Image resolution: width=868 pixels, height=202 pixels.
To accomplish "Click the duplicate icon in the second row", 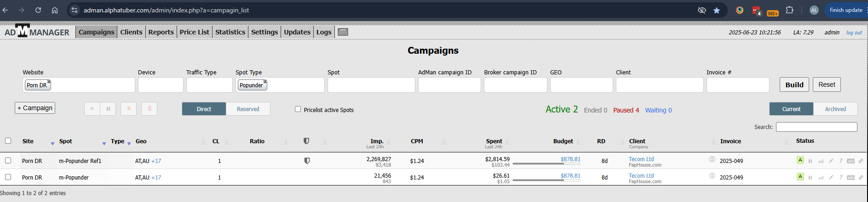I will click(x=861, y=178).
